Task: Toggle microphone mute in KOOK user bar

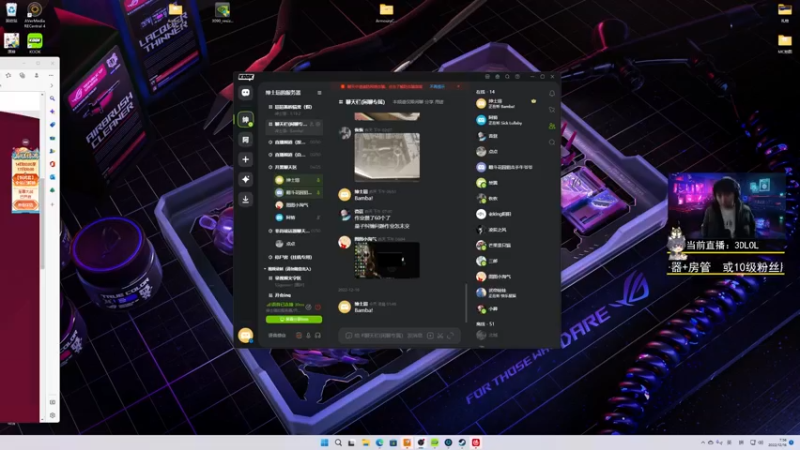Action: 308,336
